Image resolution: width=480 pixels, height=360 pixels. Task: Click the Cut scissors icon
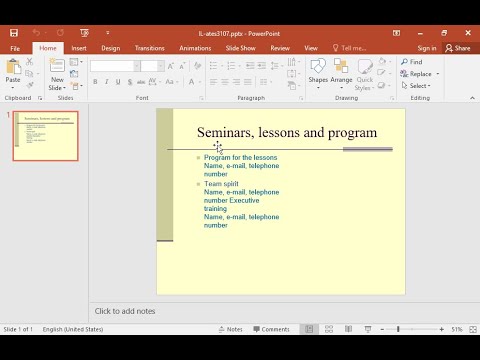point(30,62)
